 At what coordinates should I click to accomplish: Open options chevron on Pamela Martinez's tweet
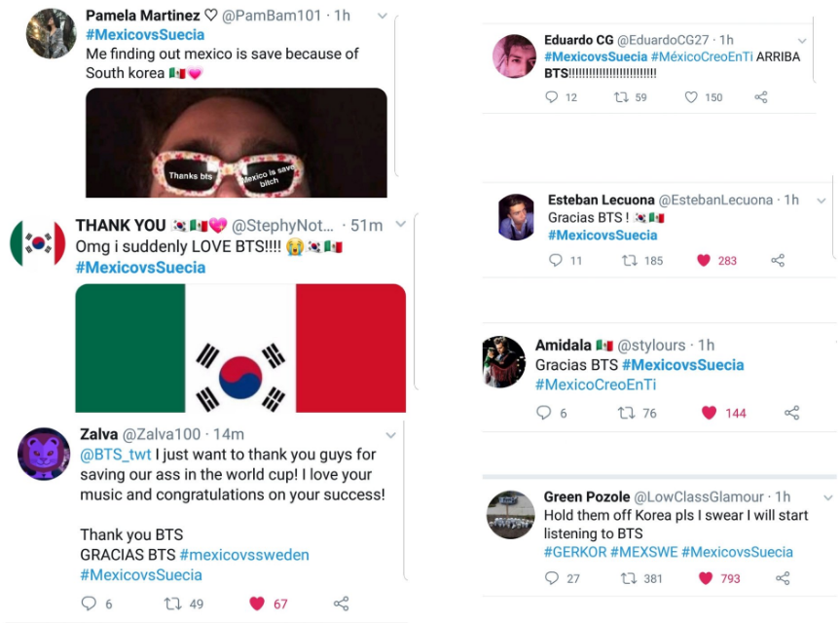coord(382,17)
